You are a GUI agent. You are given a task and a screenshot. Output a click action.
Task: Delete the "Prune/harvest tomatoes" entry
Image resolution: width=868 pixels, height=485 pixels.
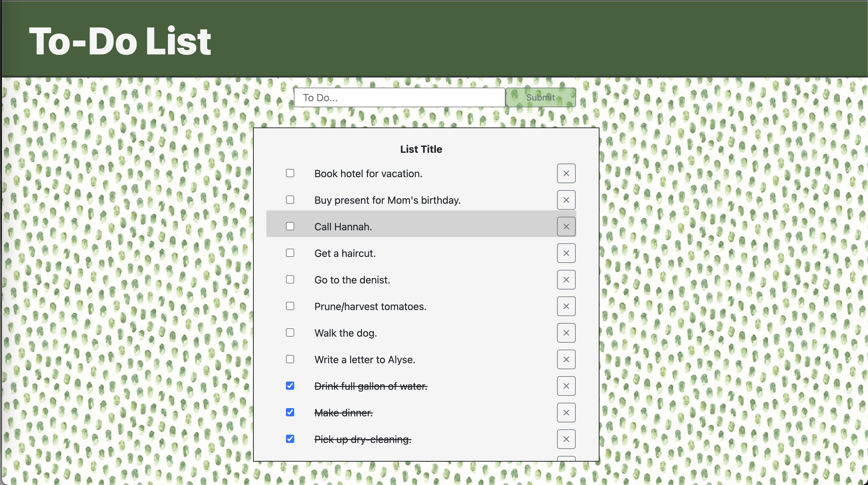pyautogui.click(x=566, y=306)
